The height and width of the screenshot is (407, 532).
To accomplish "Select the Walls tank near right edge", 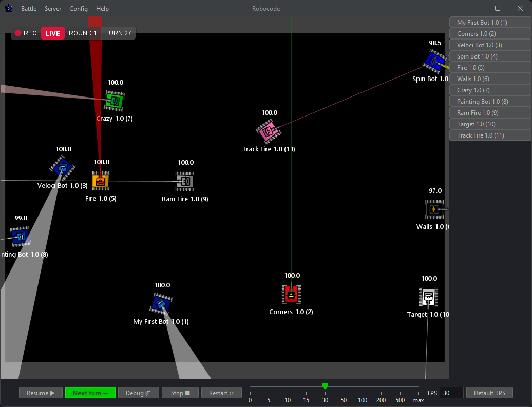I will [x=434, y=209].
